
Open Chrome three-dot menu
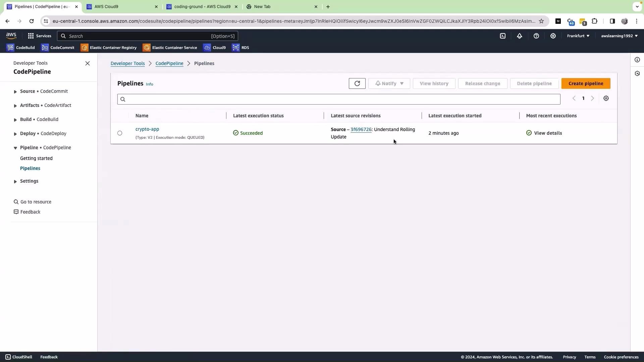636,21
